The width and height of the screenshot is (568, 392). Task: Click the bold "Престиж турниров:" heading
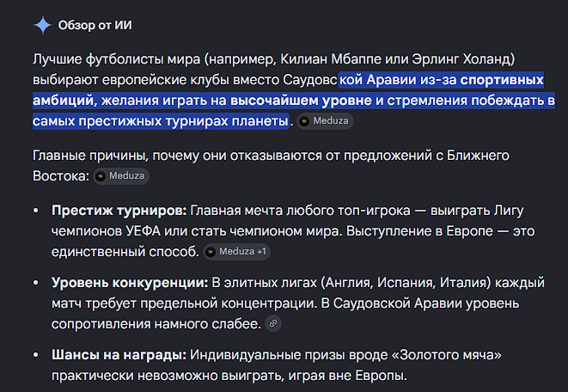point(119,211)
